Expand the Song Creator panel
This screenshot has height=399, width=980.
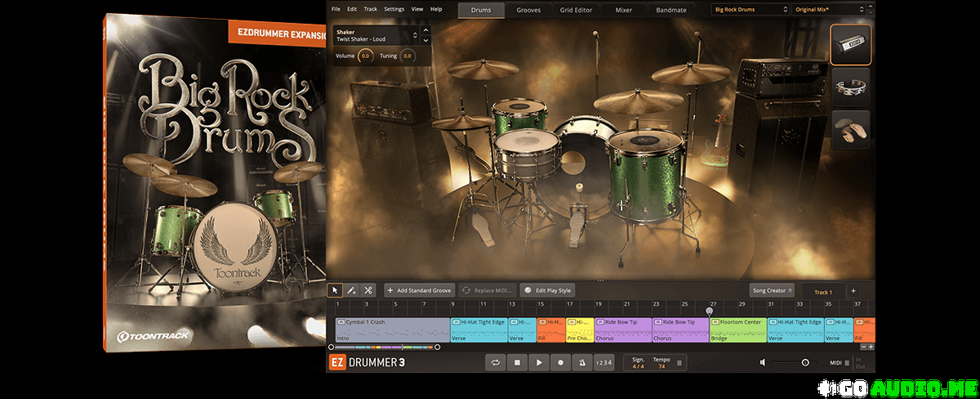(x=772, y=290)
